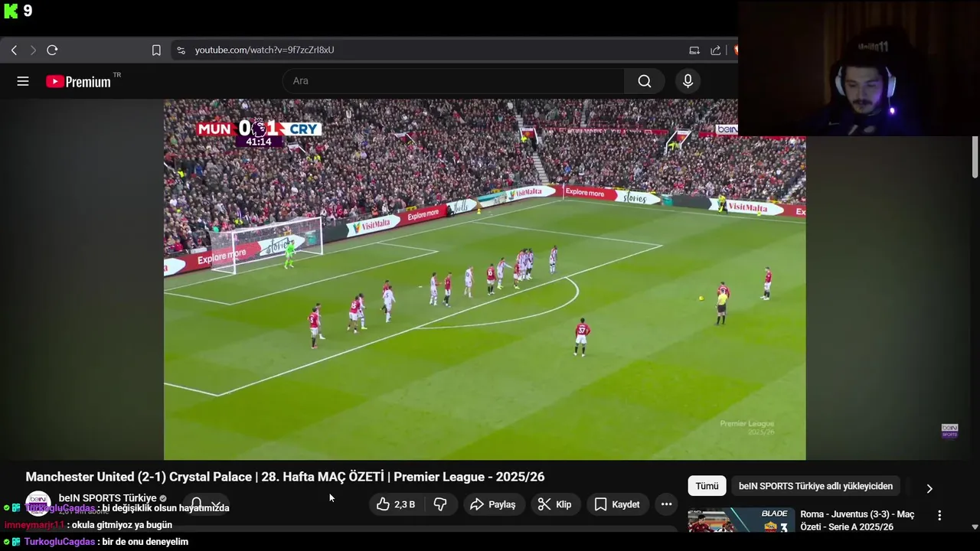Select the youtube.com address bar URL
Screen dimensions: 980x551
point(264,50)
